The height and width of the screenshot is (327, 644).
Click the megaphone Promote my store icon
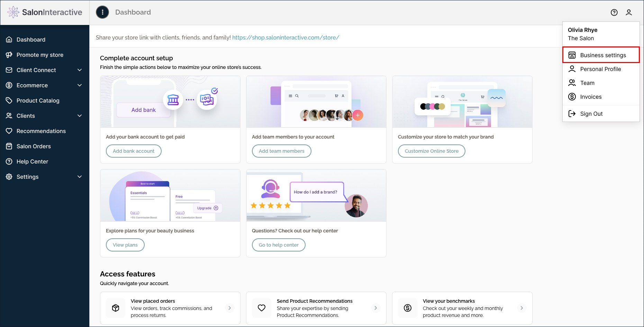pos(9,55)
